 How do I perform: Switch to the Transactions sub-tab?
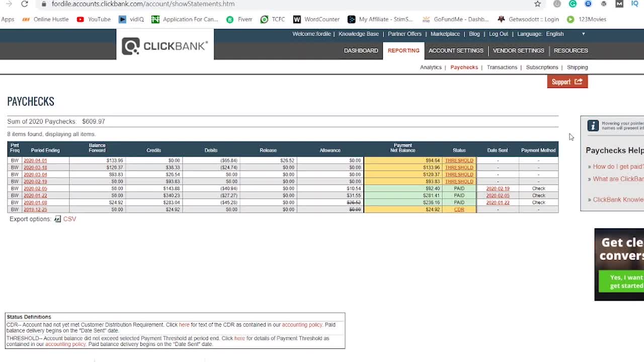[502, 67]
